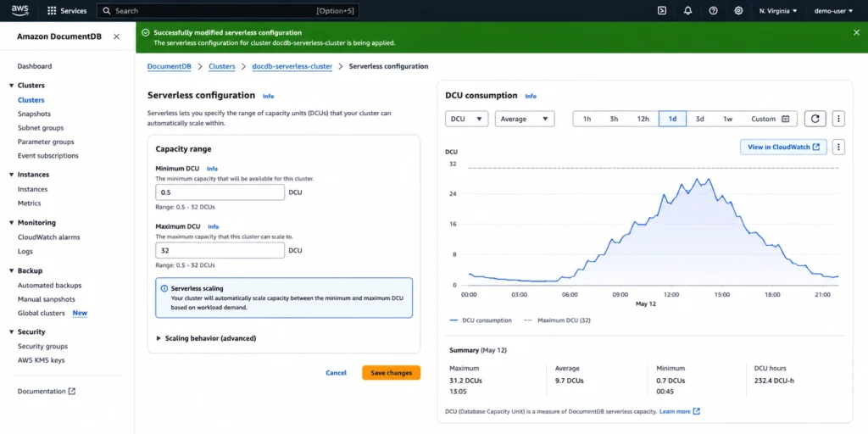Image resolution: width=868 pixels, height=434 pixels.
Task: Open CloudWatch alarms in the sidebar
Action: tap(48, 237)
